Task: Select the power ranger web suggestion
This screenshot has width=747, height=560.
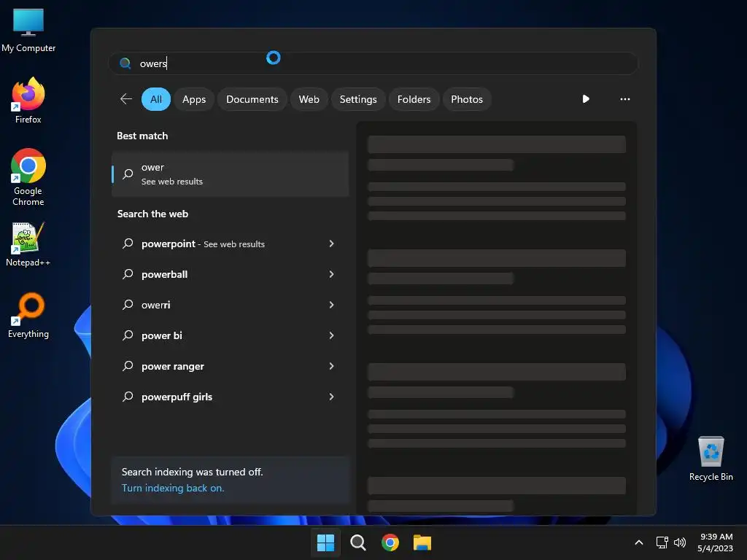Action: point(230,366)
